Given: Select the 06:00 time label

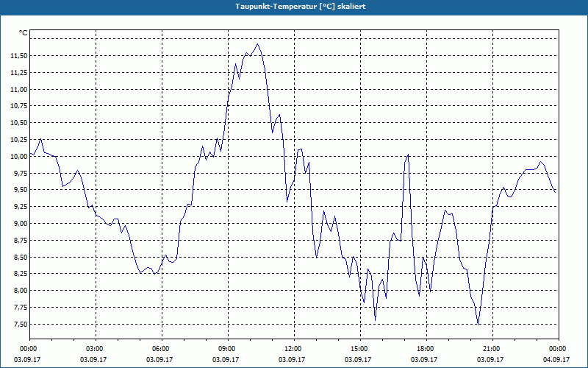Looking at the screenshot, I should [x=162, y=349].
